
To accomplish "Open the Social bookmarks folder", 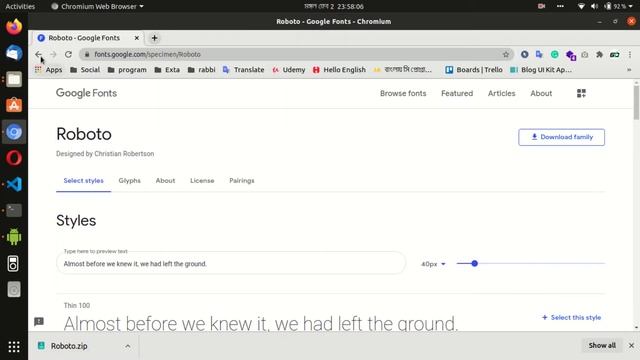I will pos(85,70).
